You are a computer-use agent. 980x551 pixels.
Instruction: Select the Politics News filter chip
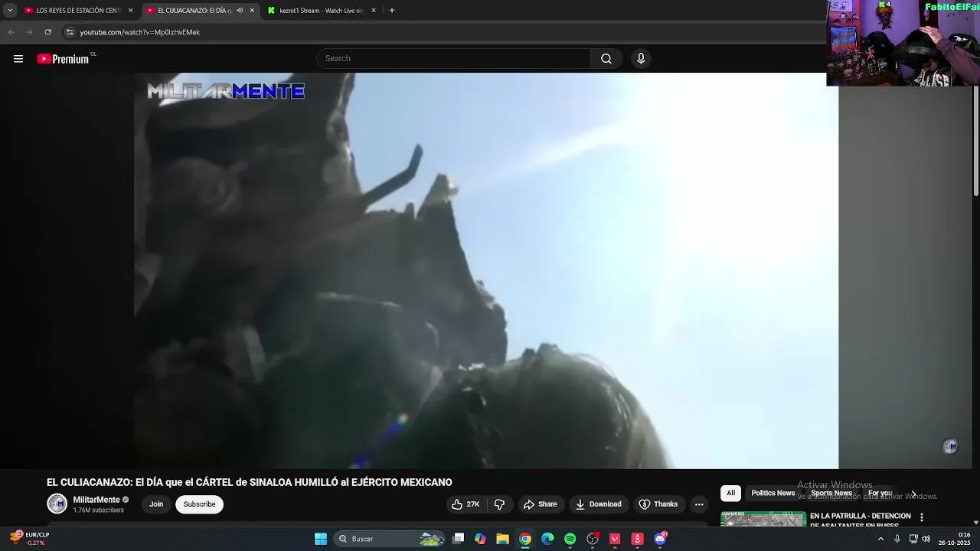[x=773, y=494]
